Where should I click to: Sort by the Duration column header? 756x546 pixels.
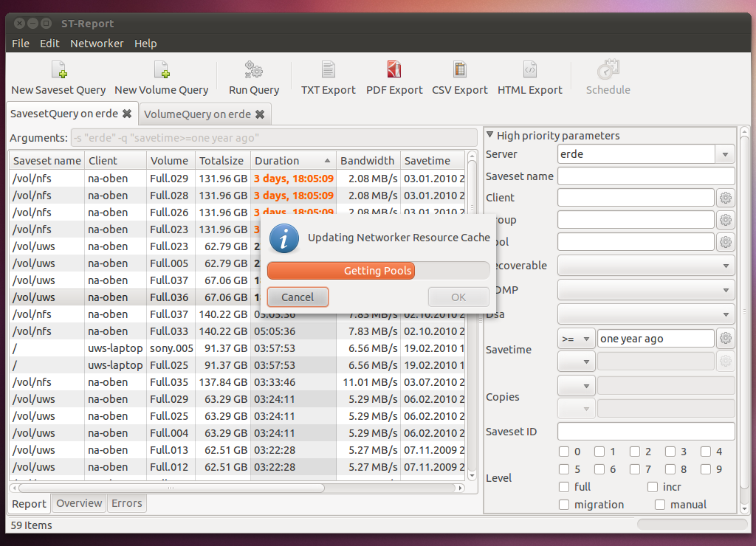pyautogui.click(x=292, y=160)
